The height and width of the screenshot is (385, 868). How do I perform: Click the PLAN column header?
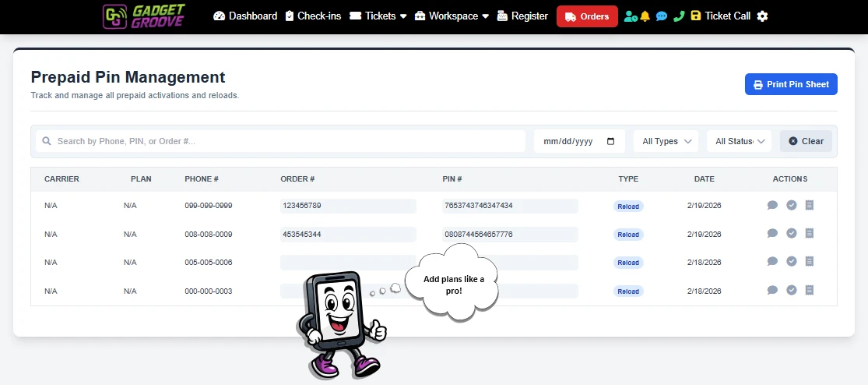[141, 179]
